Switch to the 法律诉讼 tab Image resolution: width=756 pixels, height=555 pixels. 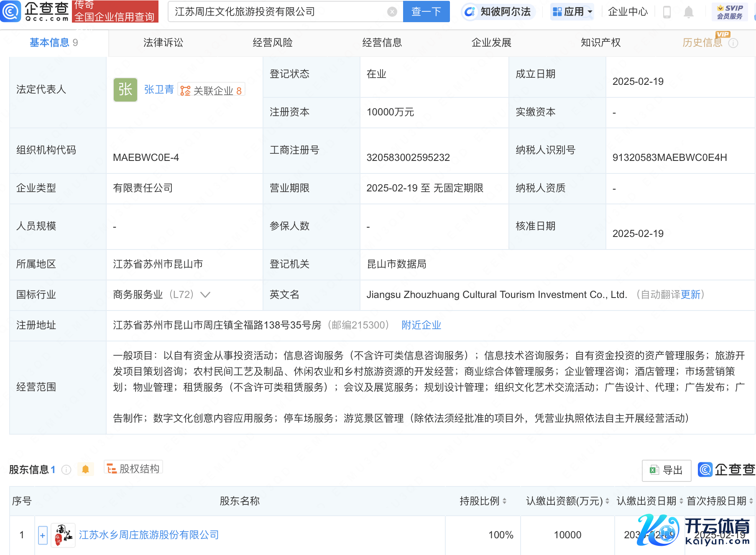(163, 43)
